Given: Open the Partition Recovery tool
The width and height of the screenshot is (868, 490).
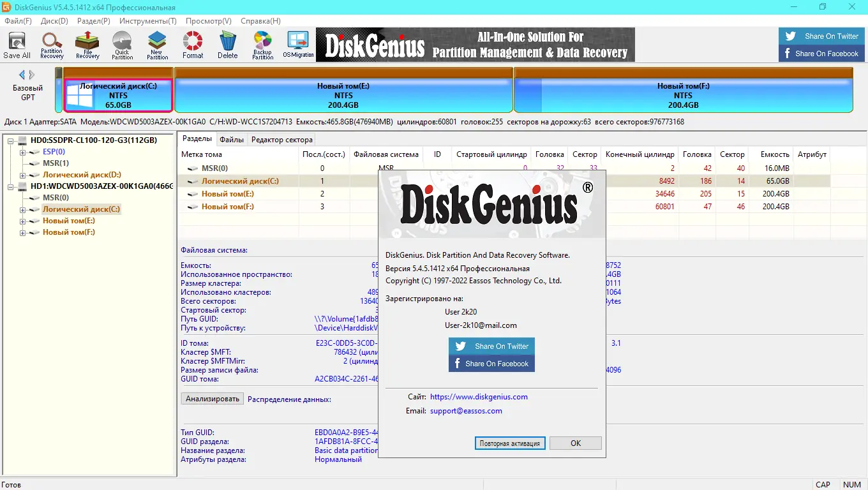Looking at the screenshot, I should coord(52,45).
